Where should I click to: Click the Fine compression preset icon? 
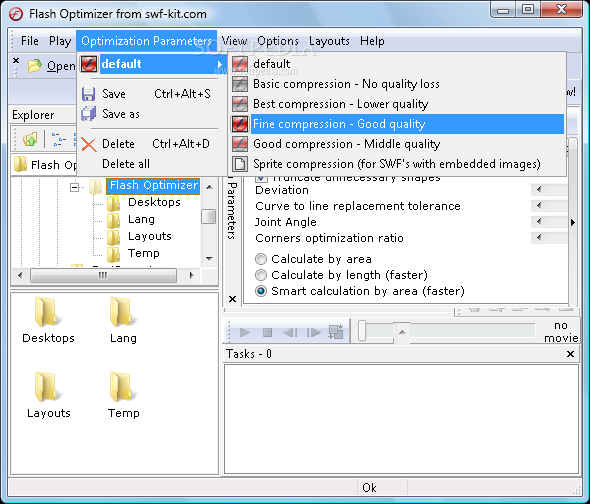tap(240, 124)
